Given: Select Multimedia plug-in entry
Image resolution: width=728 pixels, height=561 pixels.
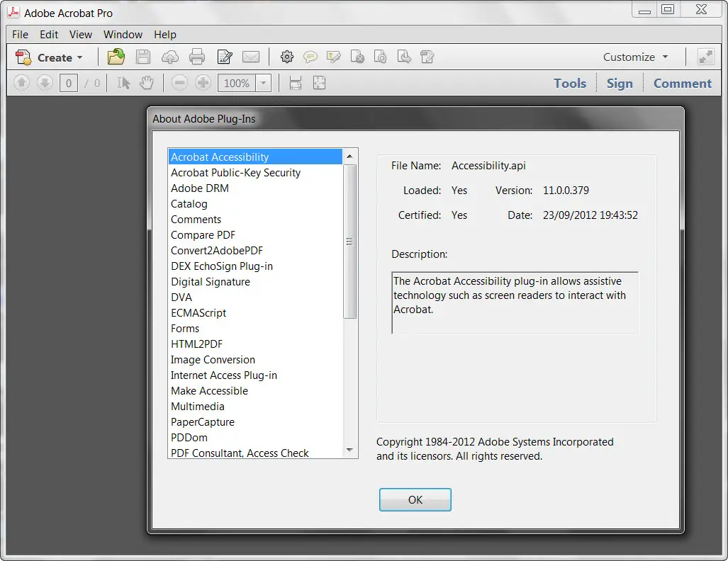Looking at the screenshot, I should coord(255,407).
